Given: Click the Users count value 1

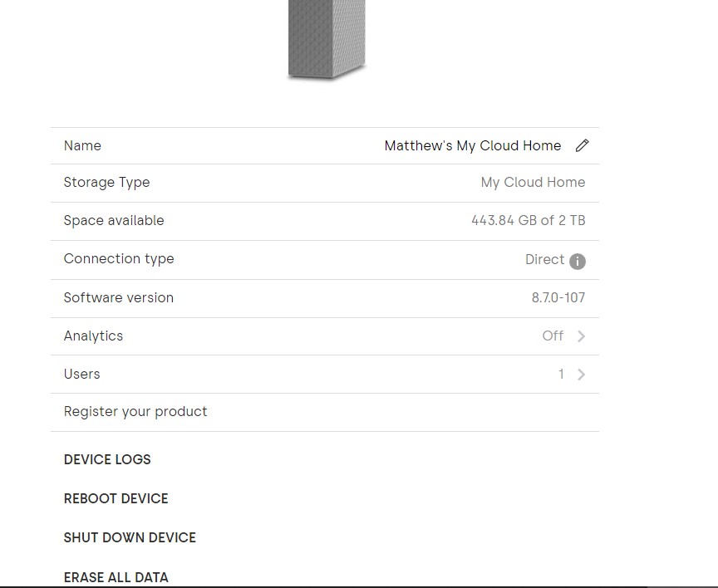Looking at the screenshot, I should [x=561, y=375].
